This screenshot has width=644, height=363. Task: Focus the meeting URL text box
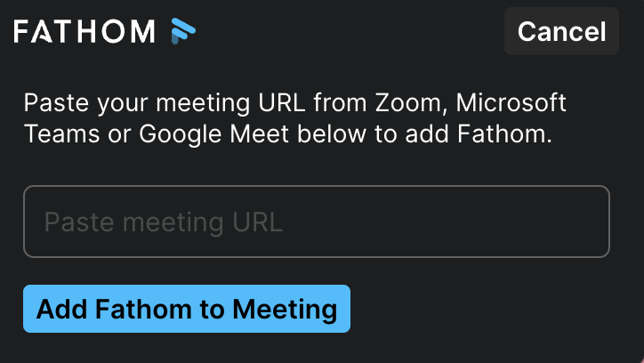316,222
